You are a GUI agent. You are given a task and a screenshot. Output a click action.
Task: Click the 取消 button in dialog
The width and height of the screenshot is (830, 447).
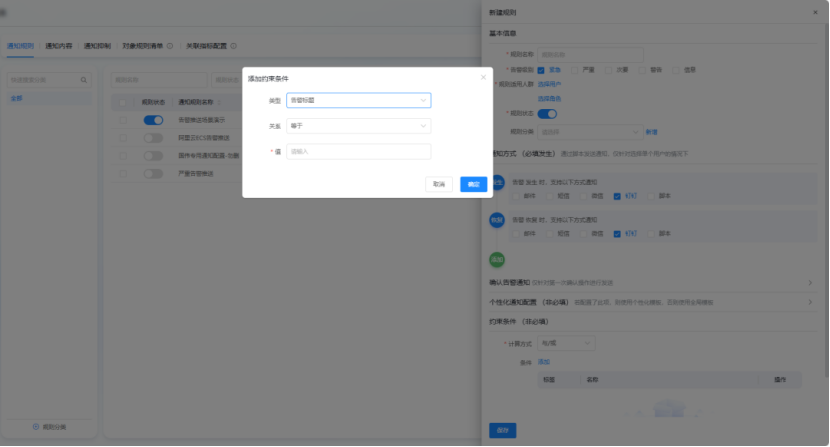pyautogui.click(x=438, y=184)
